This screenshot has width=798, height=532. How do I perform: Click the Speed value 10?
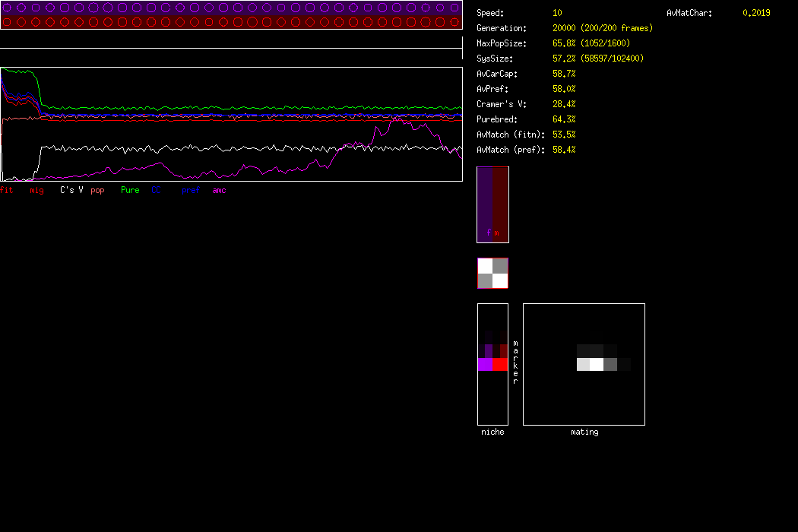(557, 13)
